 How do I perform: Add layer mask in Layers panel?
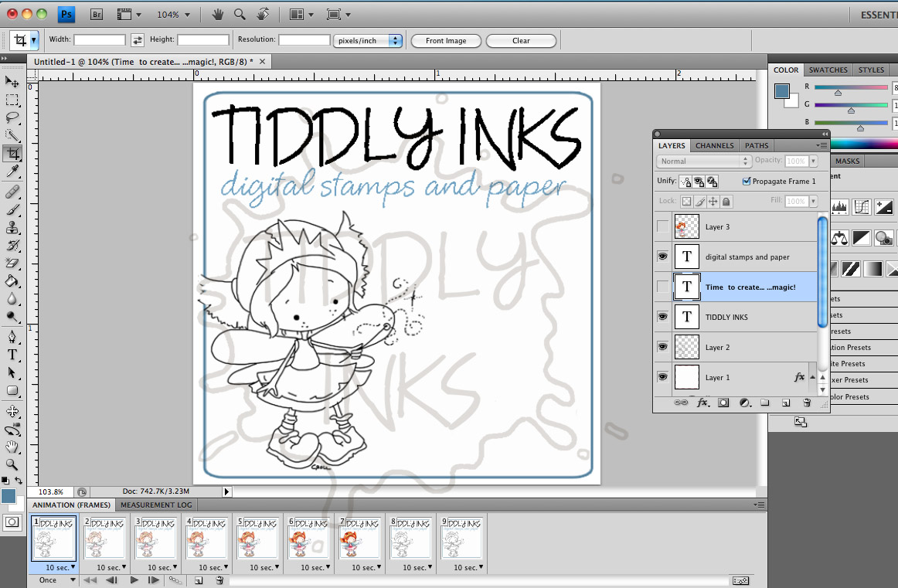723,403
